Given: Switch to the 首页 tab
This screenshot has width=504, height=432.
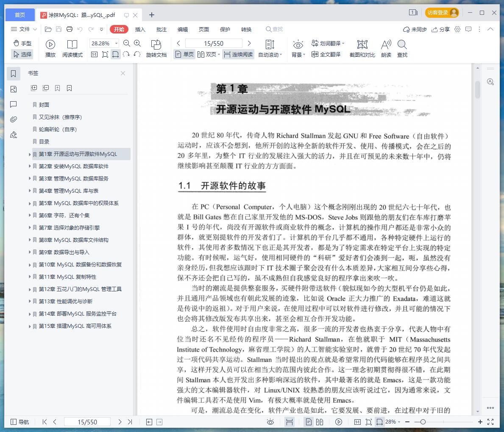Looking at the screenshot, I should [20, 15].
